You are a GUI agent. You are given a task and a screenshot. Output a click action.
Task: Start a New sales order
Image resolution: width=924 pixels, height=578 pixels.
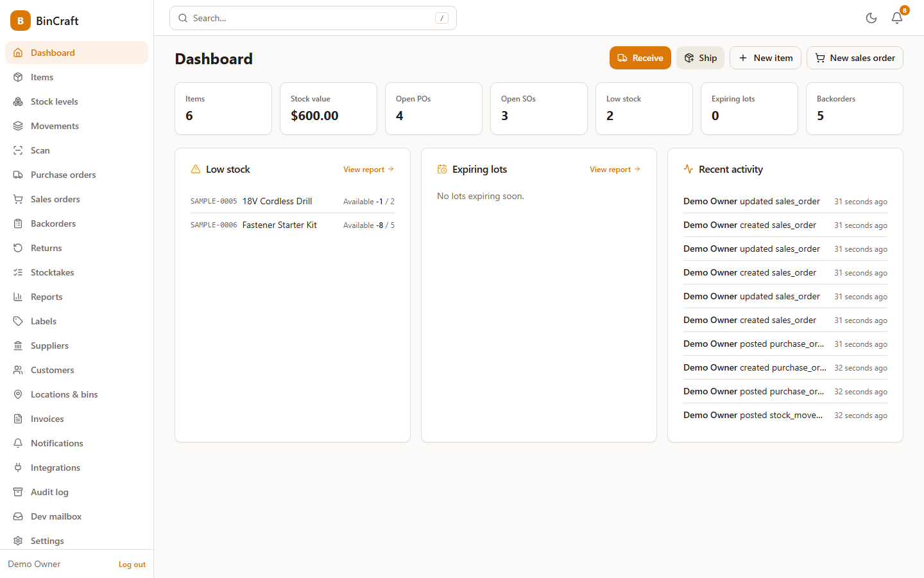click(855, 58)
